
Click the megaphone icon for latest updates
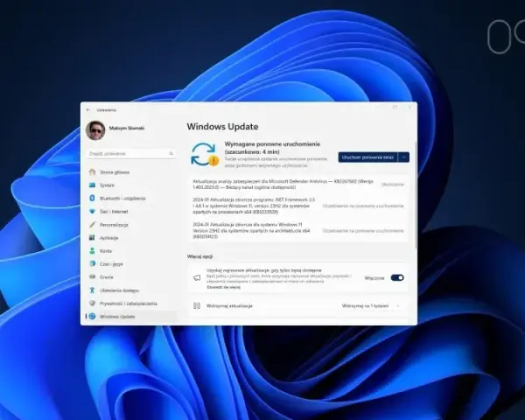(x=197, y=278)
